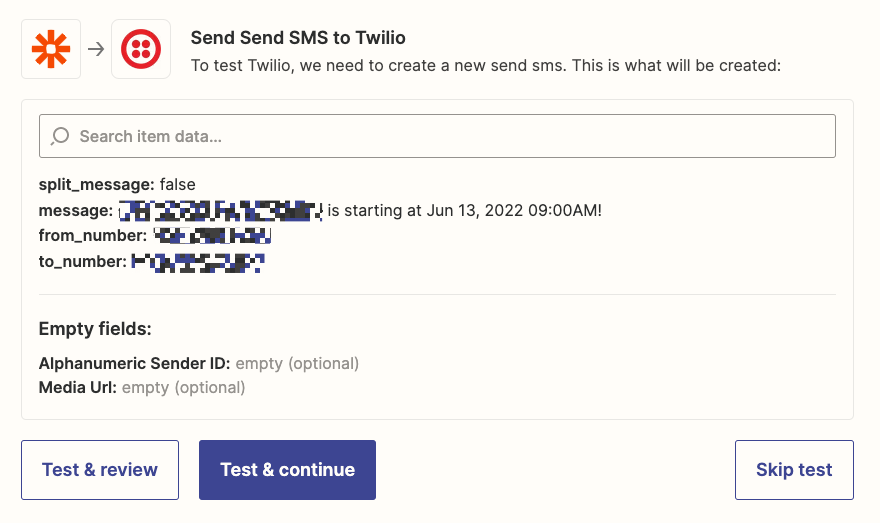Focus the Search item data field
Screen dimensions: 880x523
coord(450,136)
